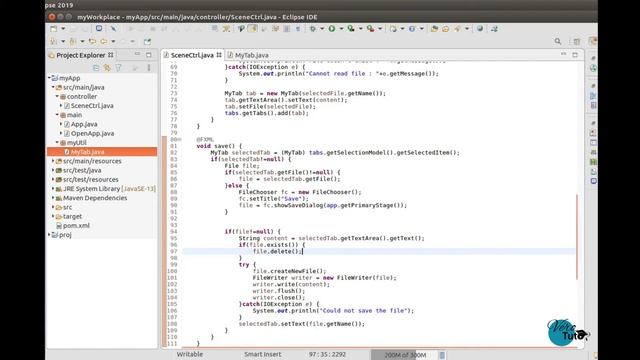Click the New Java Package icon
The image size is (640, 360).
click(x=393, y=29)
